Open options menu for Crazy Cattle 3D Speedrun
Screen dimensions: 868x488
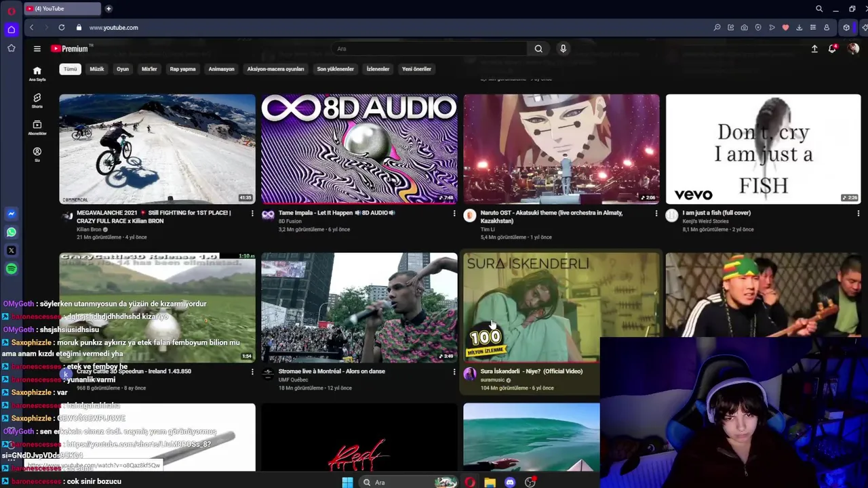point(252,372)
